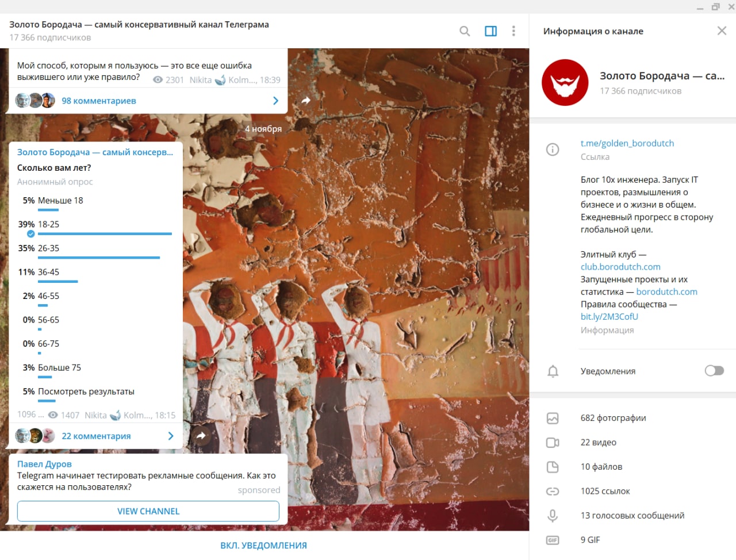Screen dimensions: 736x560
Task: Click the GIF icon
Action: 553,540
